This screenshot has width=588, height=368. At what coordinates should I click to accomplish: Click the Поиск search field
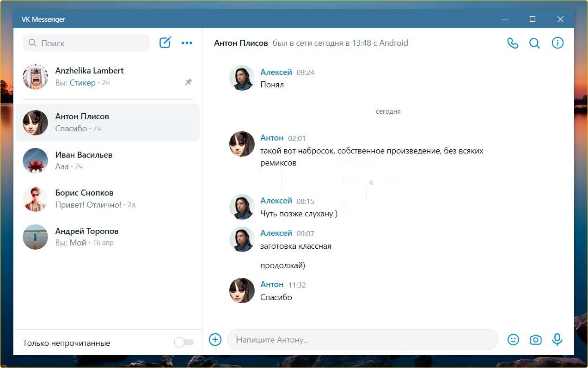click(x=86, y=43)
